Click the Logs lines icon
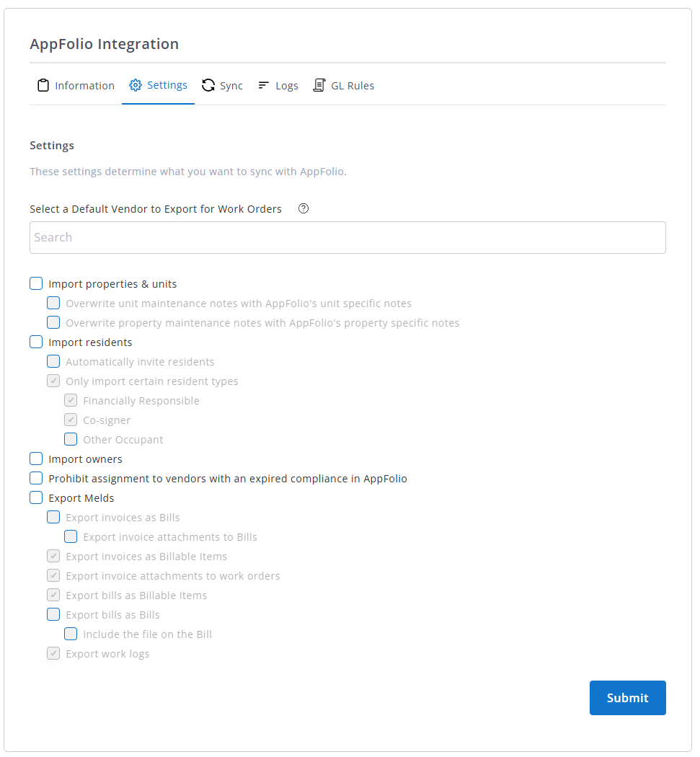Viewport: 700px width, 757px height. point(264,85)
